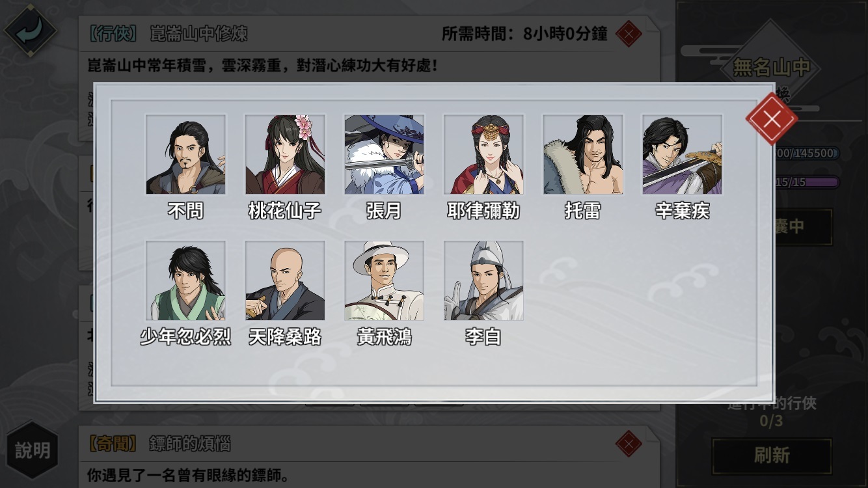
Task: Select the 李白 character portrait
Action: 483,280
